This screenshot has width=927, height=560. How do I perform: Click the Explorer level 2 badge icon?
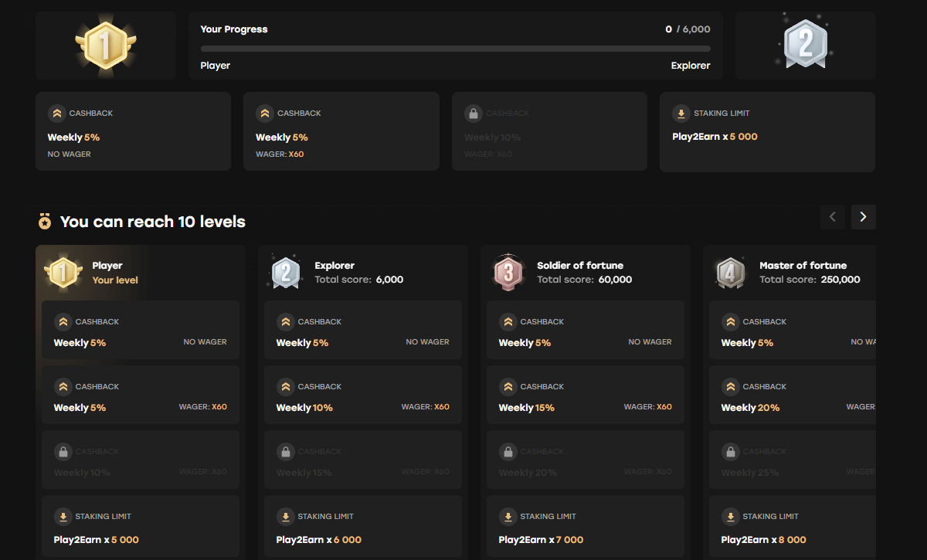point(285,272)
